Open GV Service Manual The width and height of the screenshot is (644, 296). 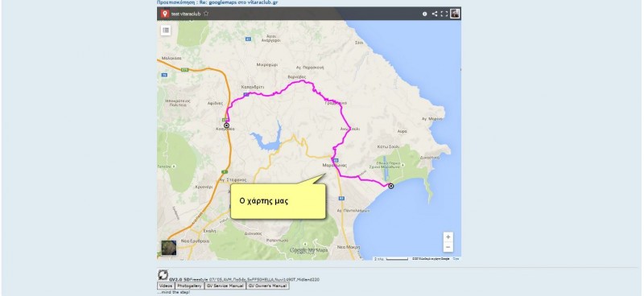(225, 286)
